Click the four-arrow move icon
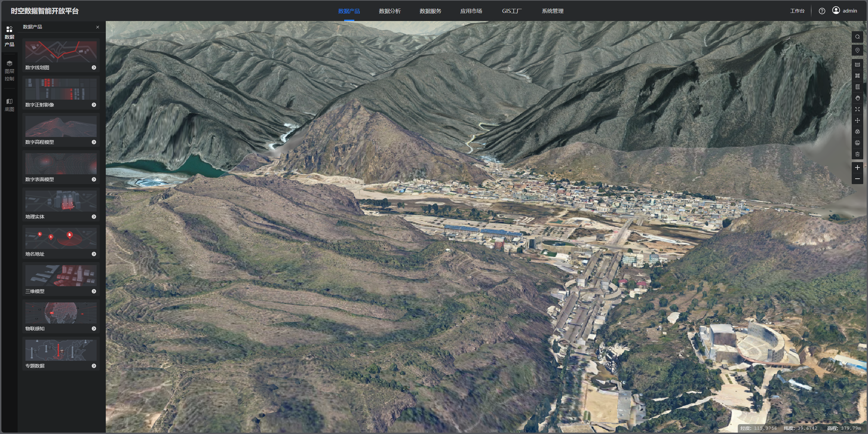This screenshot has width=868, height=434. [857, 120]
